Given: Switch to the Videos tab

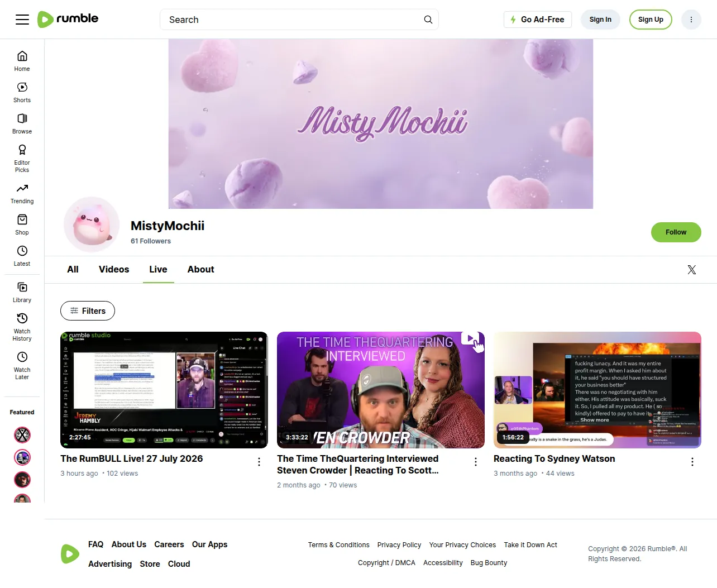Looking at the screenshot, I should (x=114, y=269).
